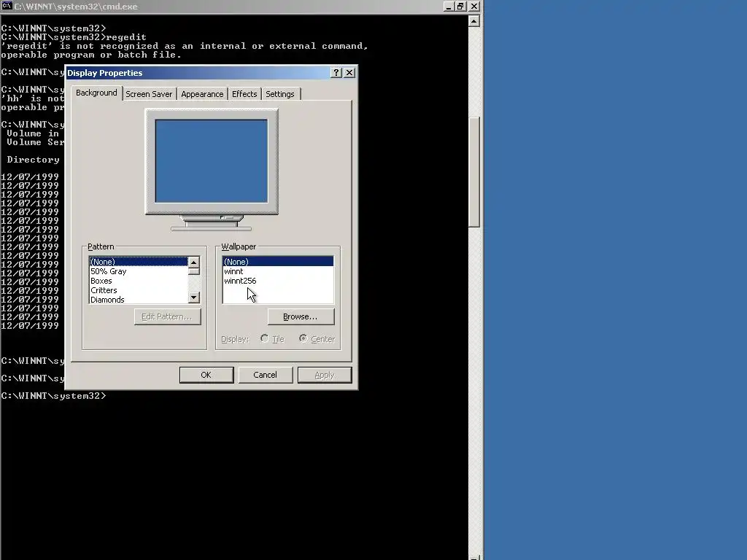Click the Cancel button
The width and height of the screenshot is (747, 560).
[266, 375]
